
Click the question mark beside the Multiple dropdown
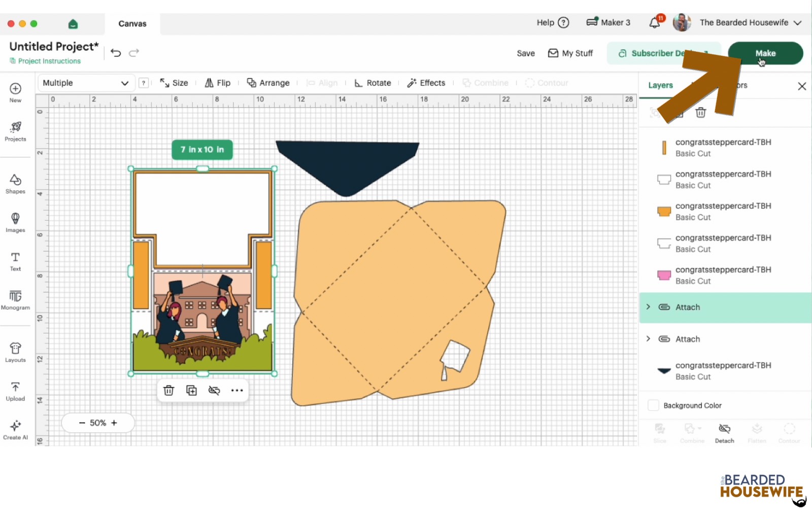(144, 83)
